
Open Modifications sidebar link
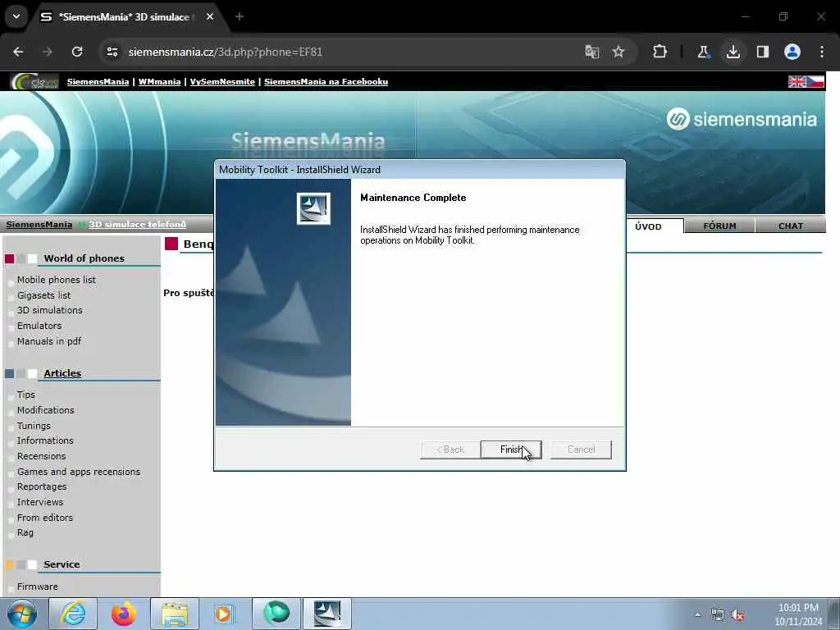pos(46,410)
